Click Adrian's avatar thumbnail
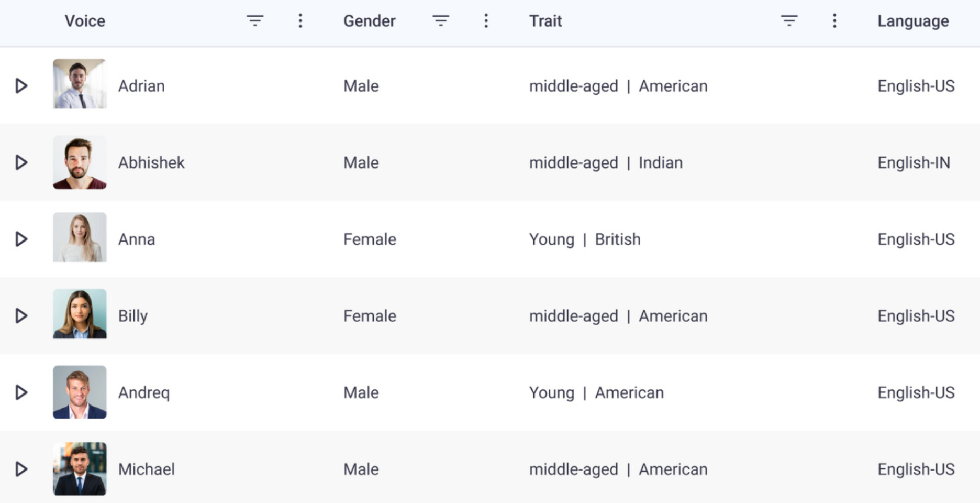The image size is (980, 503). (x=80, y=84)
